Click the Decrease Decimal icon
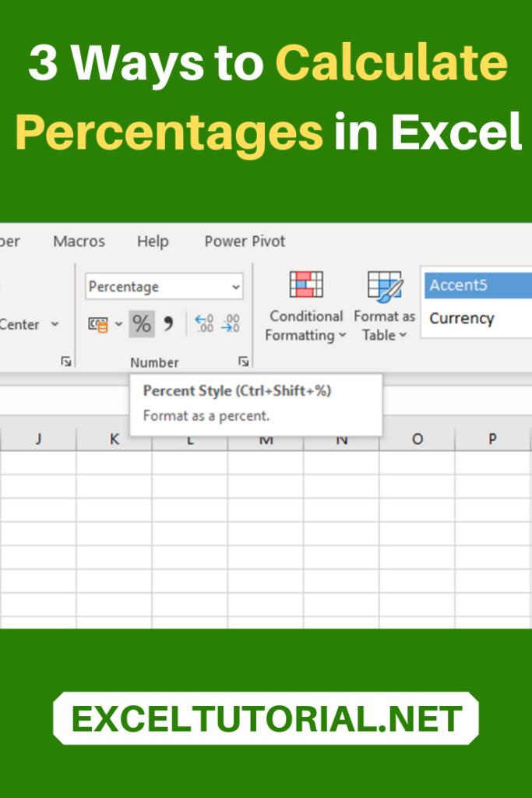The width and height of the screenshot is (532, 798). (x=231, y=323)
